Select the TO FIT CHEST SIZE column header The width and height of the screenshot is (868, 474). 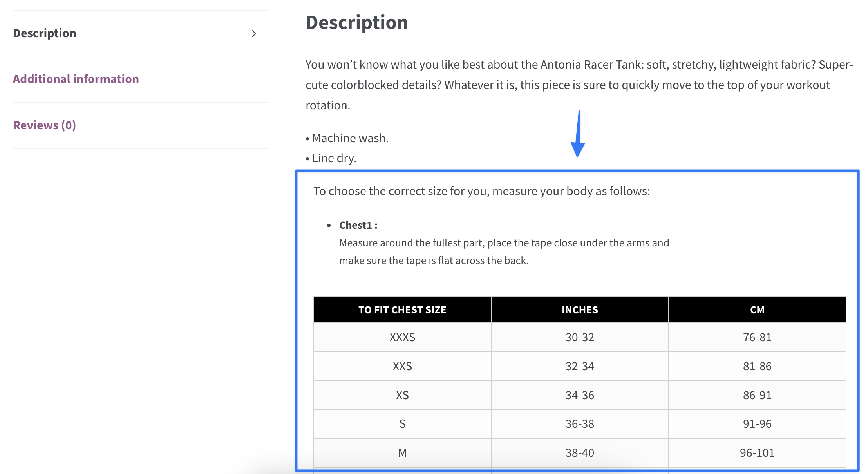click(x=402, y=309)
